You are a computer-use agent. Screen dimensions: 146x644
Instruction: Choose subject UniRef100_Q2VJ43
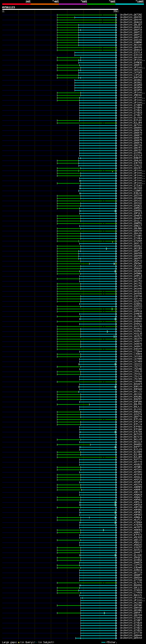131,299
